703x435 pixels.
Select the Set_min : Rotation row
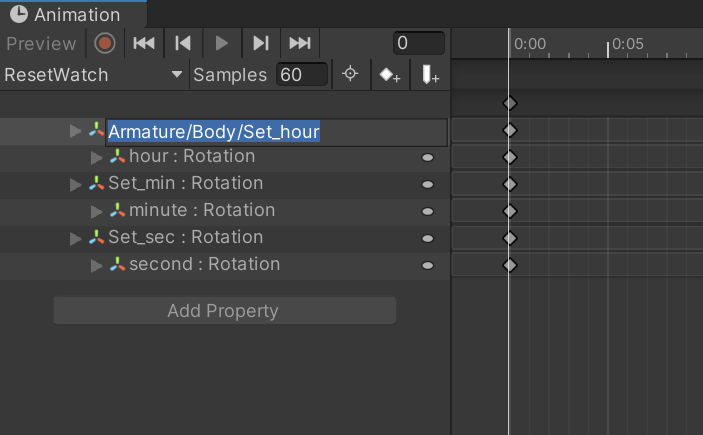click(x=225, y=184)
